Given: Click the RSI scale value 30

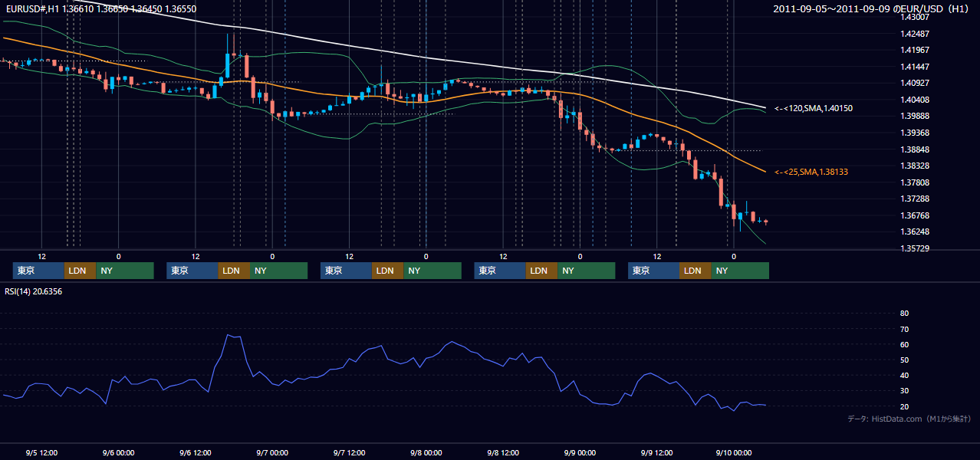Looking at the screenshot, I should coord(904,391).
